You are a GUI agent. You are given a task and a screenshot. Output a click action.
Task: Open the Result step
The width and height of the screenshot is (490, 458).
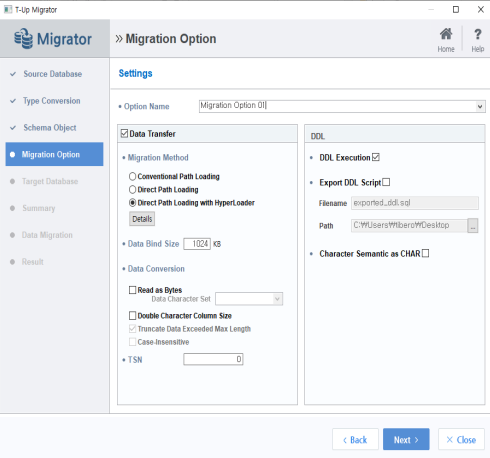click(x=33, y=262)
